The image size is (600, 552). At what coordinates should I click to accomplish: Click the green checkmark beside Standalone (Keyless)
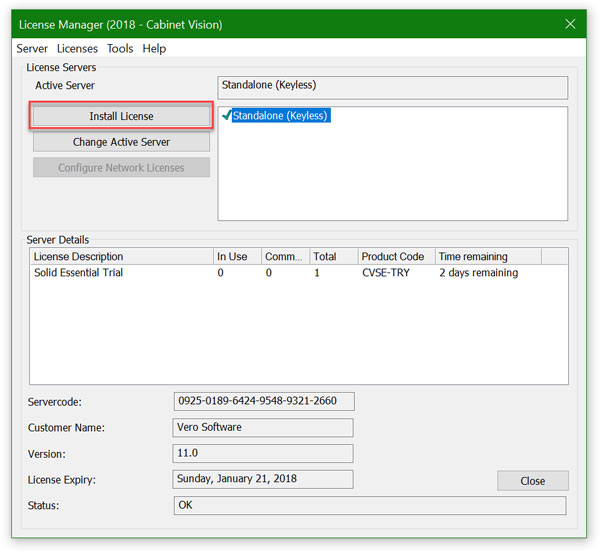click(x=227, y=115)
